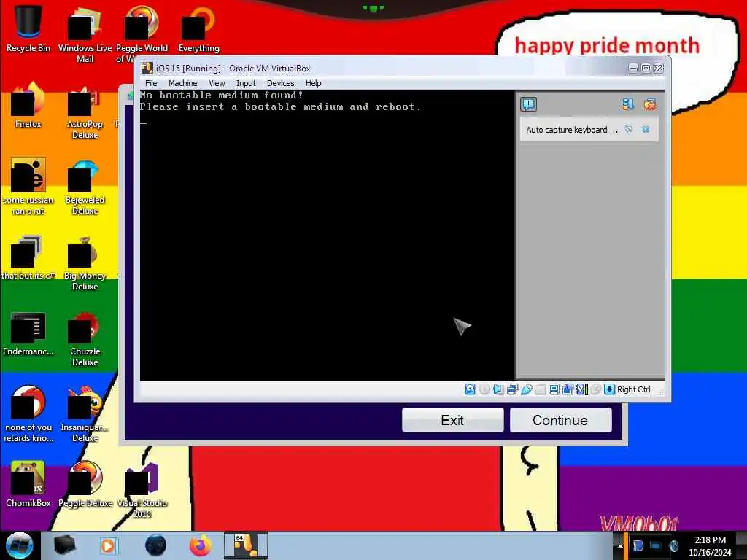
Task: Open the virtualization features V indicator
Action: [x=581, y=389]
